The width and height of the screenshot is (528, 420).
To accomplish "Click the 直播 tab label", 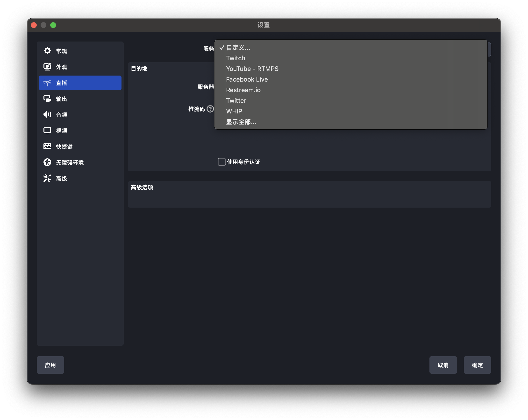I will click(x=61, y=83).
